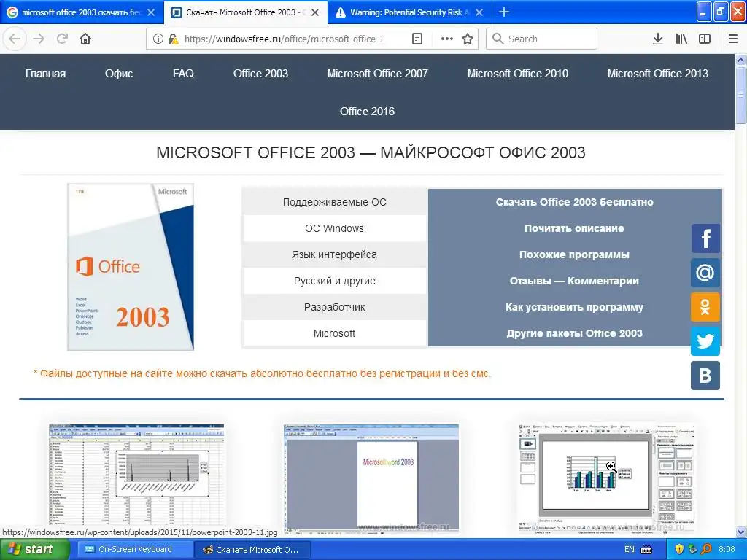Image resolution: width=747 pixels, height=560 pixels.
Task: Go to Microsoft Office 2010 page
Action: (x=518, y=74)
